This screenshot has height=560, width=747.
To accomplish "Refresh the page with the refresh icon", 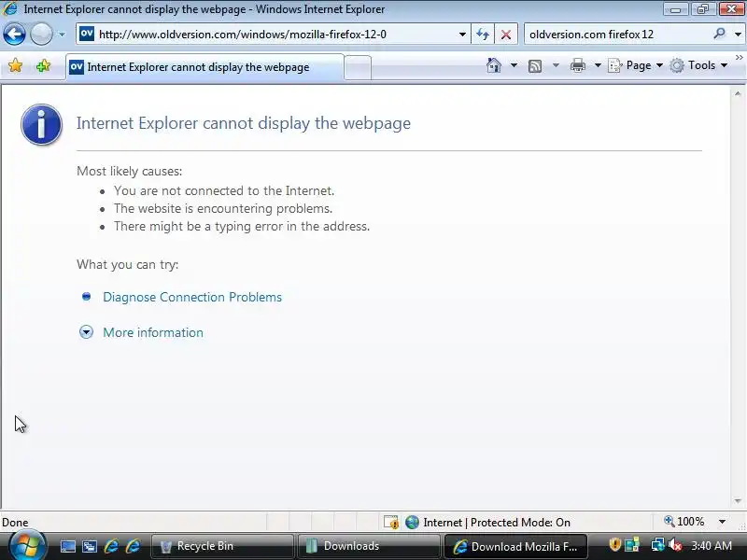I will (x=483, y=35).
